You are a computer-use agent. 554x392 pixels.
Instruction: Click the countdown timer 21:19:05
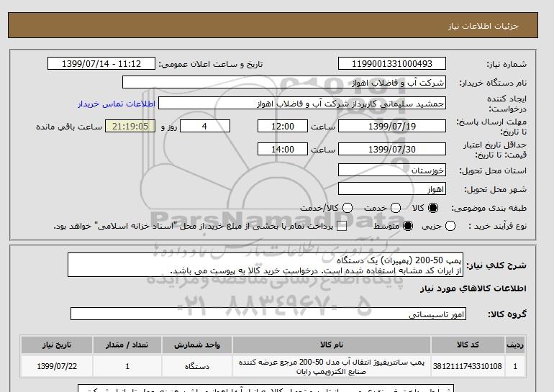(x=130, y=126)
